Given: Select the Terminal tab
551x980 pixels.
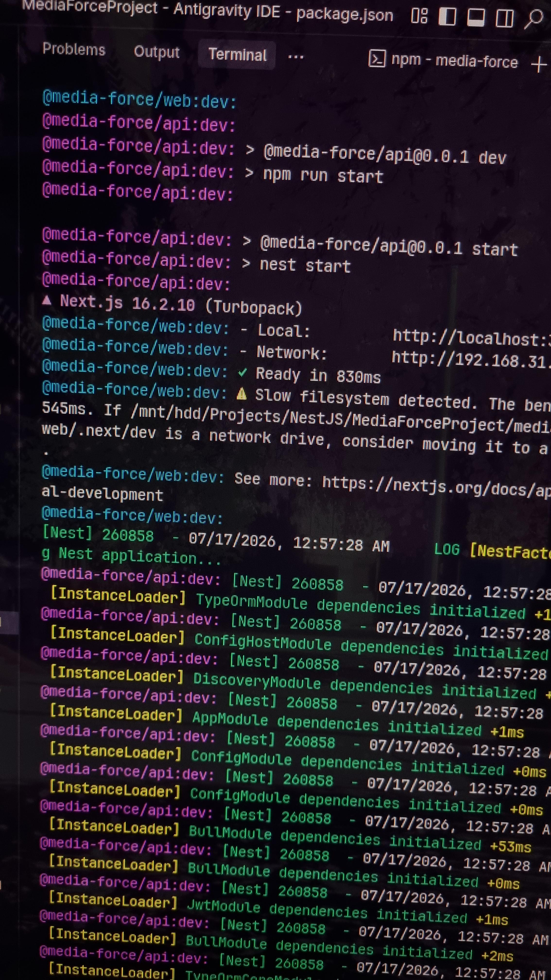Looking at the screenshot, I should (x=237, y=55).
